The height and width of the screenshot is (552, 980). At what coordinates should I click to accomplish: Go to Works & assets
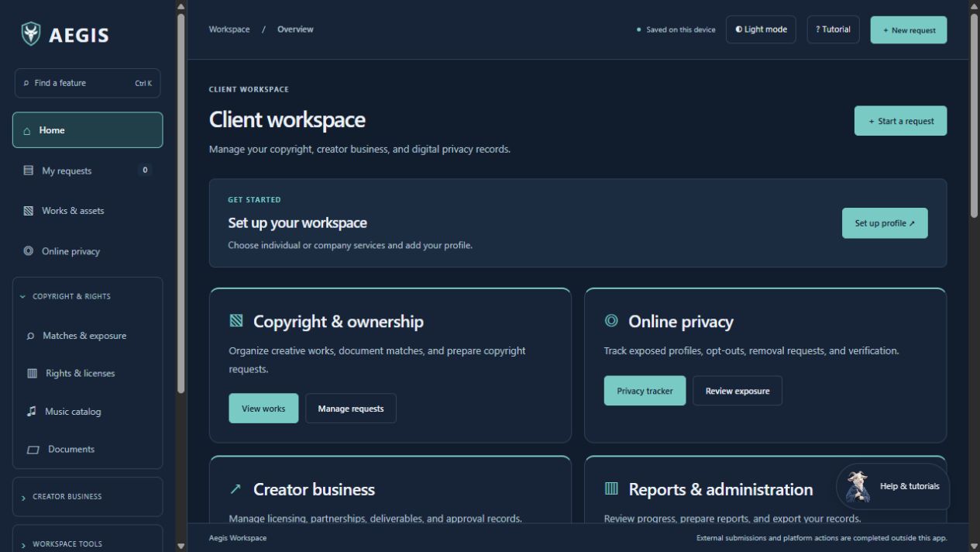tap(88, 211)
